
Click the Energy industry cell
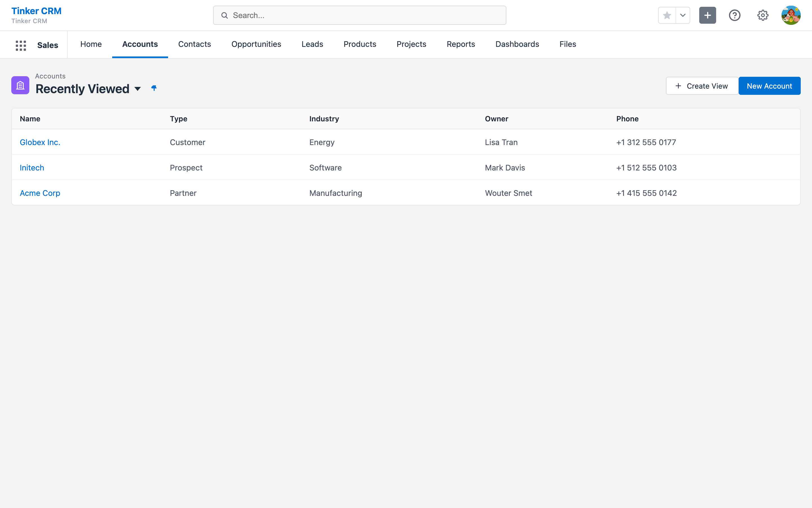(x=322, y=143)
